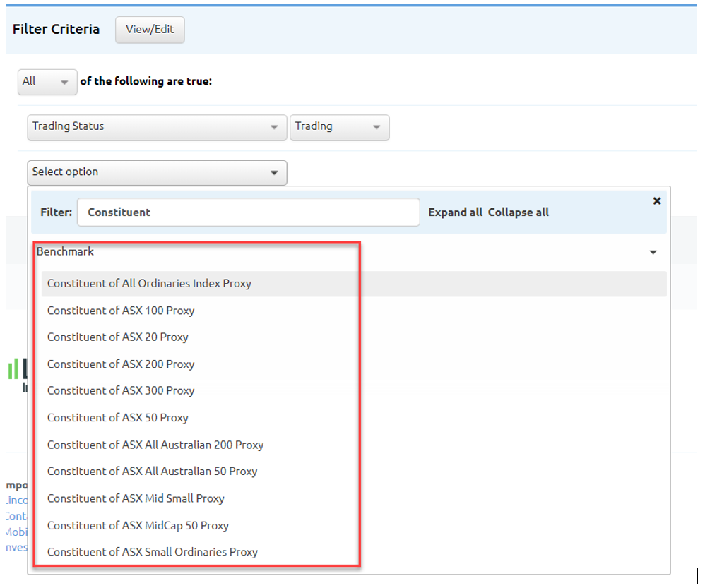Pick Constituent of ASX 200 Proxy
This screenshot has height=588, width=705.
(x=121, y=364)
